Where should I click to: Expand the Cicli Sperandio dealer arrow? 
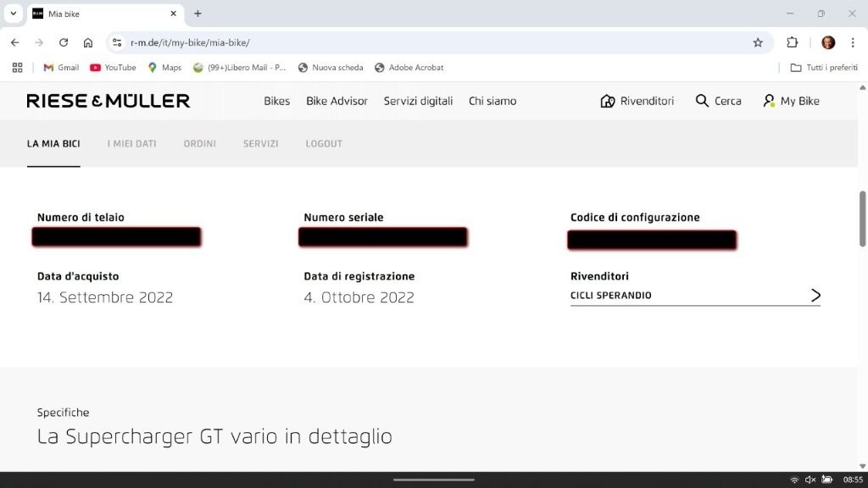[x=815, y=296]
